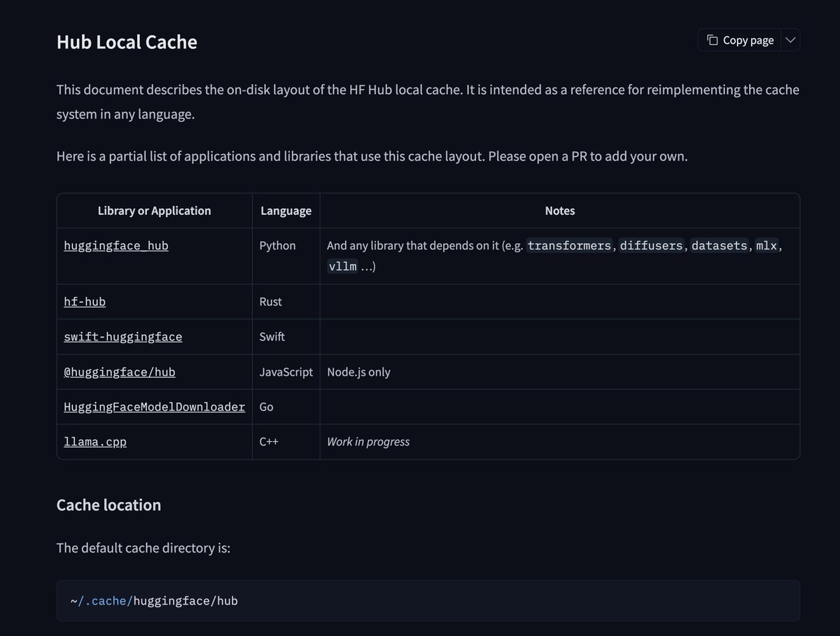Click the ~/.cache/huggingface/hub code block
This screenshot has width=840, height=636.
click(x=428, y=600)
